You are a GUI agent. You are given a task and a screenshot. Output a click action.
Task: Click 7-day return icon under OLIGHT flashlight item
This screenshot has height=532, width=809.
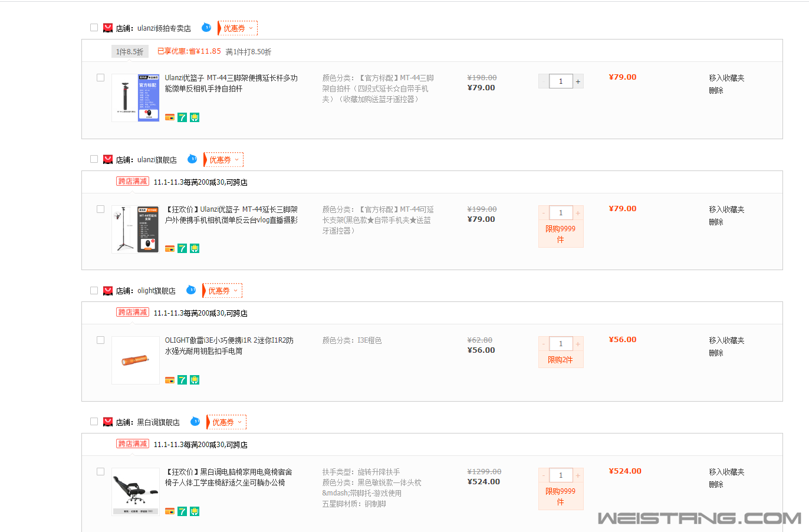click(182, 380)
